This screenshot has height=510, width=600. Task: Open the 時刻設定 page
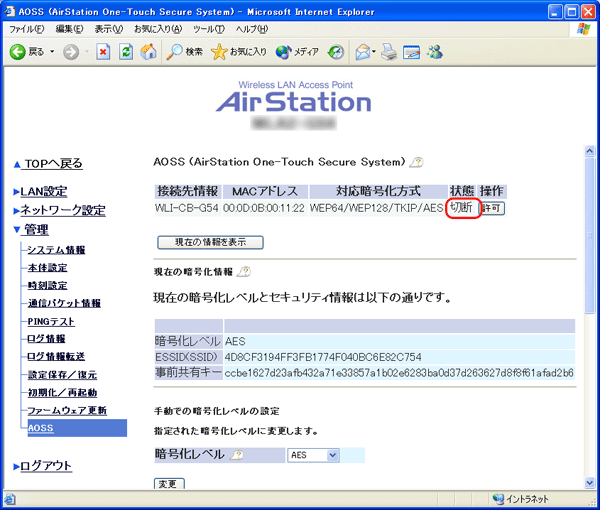tap(47, 285)
